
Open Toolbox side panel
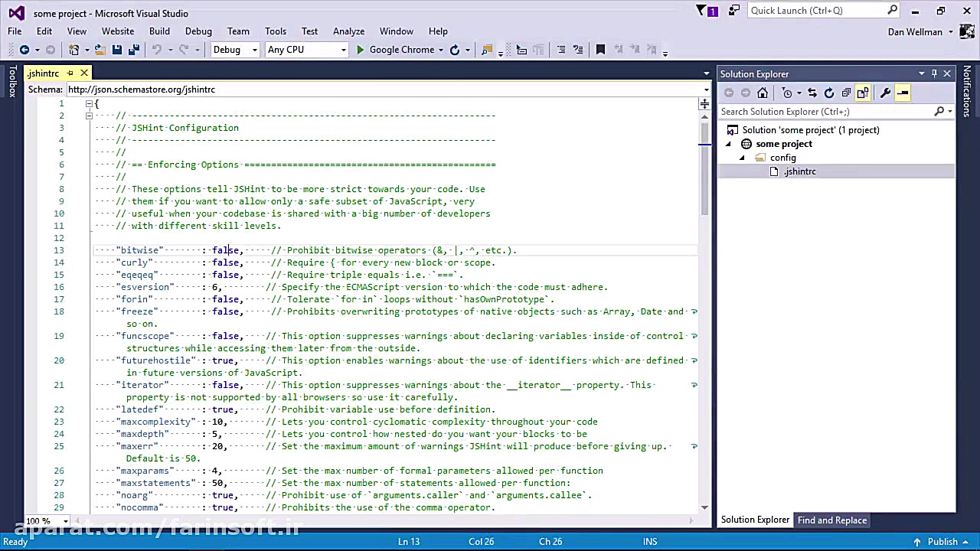pos(12,82)
